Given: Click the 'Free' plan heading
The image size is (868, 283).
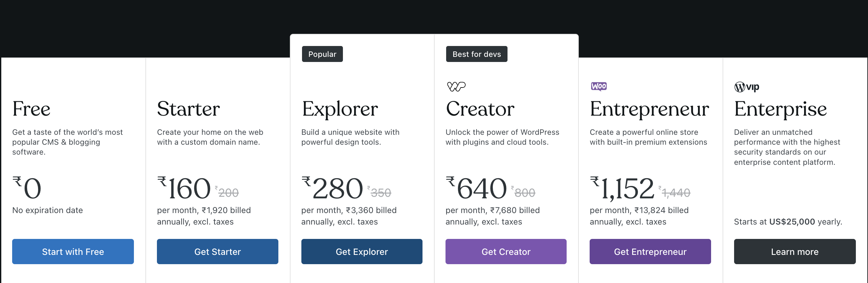Looking at the screenshot, I should click(x=31, y=109).
